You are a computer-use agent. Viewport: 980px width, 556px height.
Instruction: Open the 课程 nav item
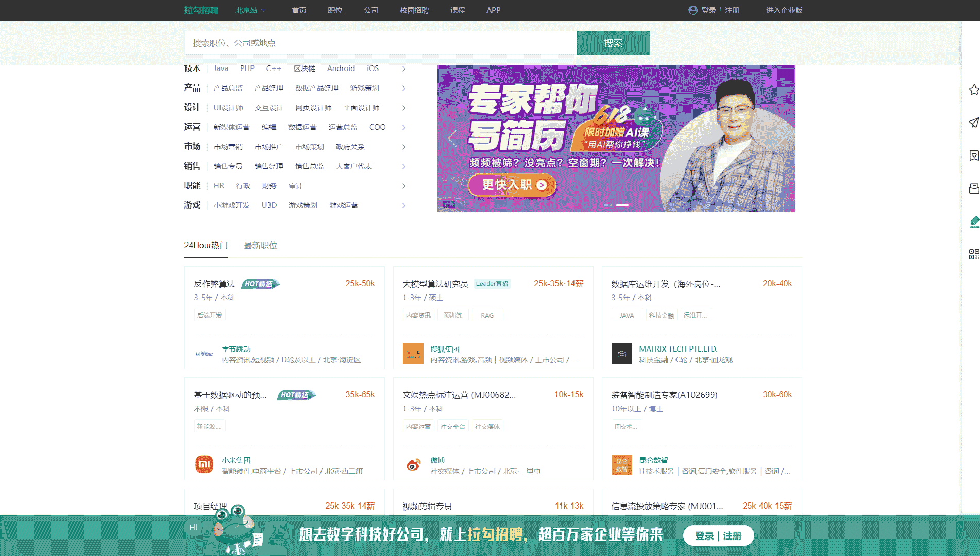click(458, 10)
